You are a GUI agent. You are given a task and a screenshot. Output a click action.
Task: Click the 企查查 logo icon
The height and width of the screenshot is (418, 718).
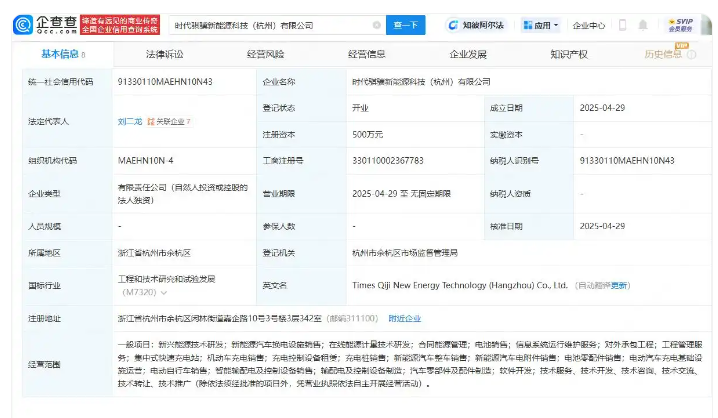point(23,25)
